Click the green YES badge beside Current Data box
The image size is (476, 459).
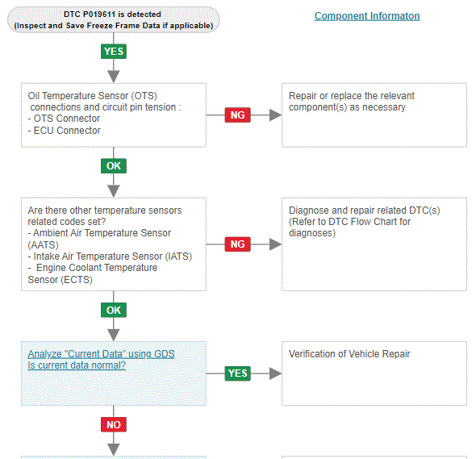238,373
